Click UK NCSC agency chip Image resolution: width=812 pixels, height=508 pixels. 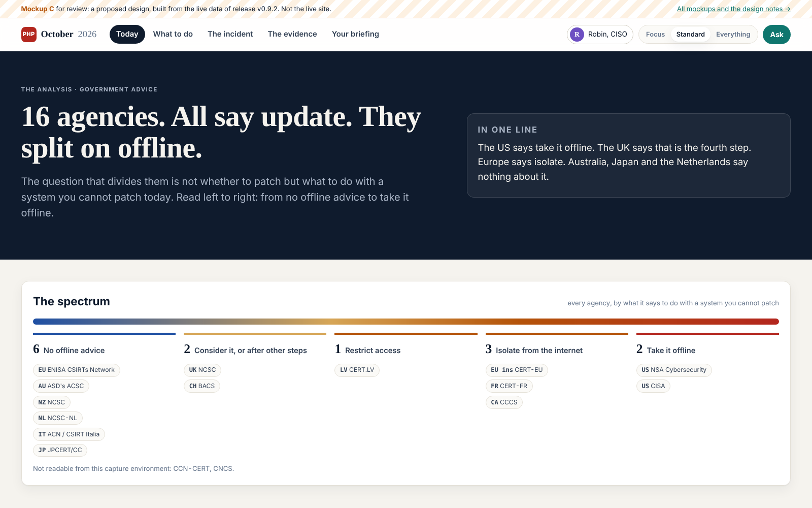pos(202,370)
